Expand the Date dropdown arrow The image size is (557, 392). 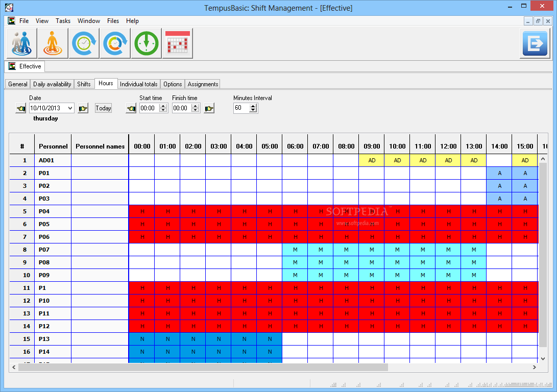[x=70, y=108]
